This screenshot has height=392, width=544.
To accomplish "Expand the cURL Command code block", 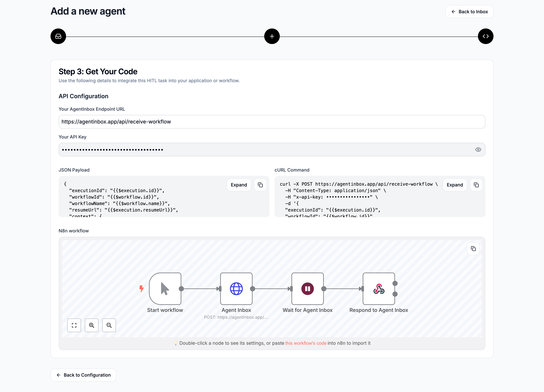I will pos(454,185).
